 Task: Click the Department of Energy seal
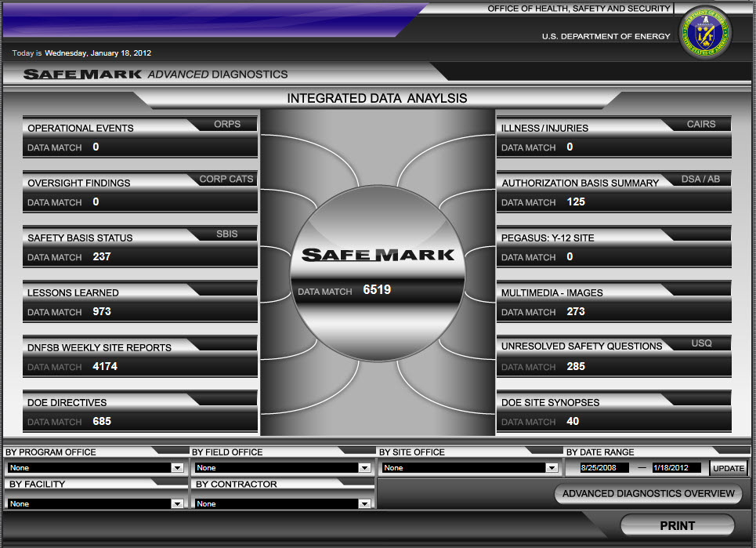click(x=705, y=32)
